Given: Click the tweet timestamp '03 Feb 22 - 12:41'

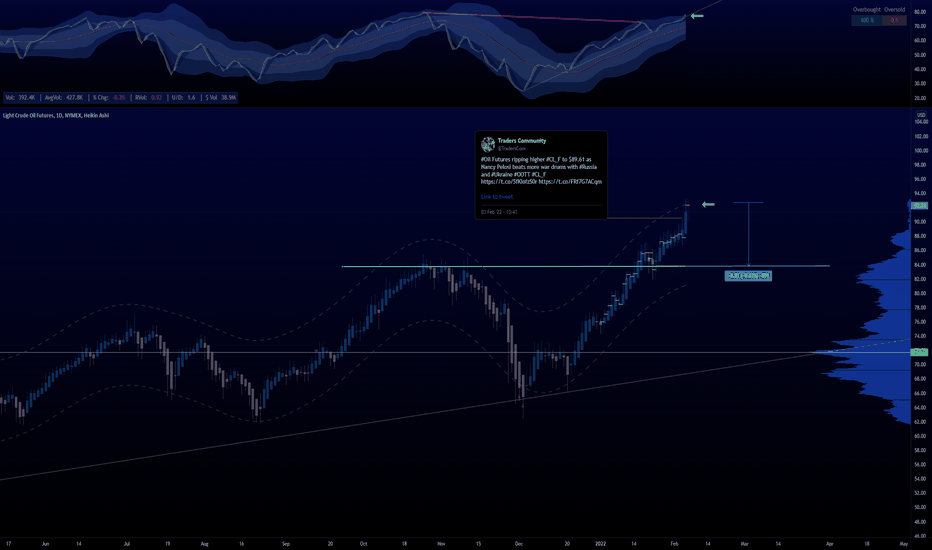Looking at the screenshot, I should [499, 212].
